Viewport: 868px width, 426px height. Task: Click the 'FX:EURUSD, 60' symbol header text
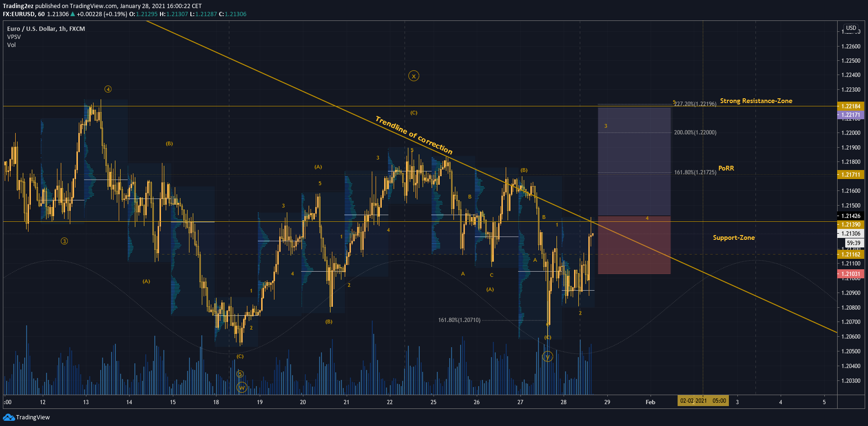24,14
